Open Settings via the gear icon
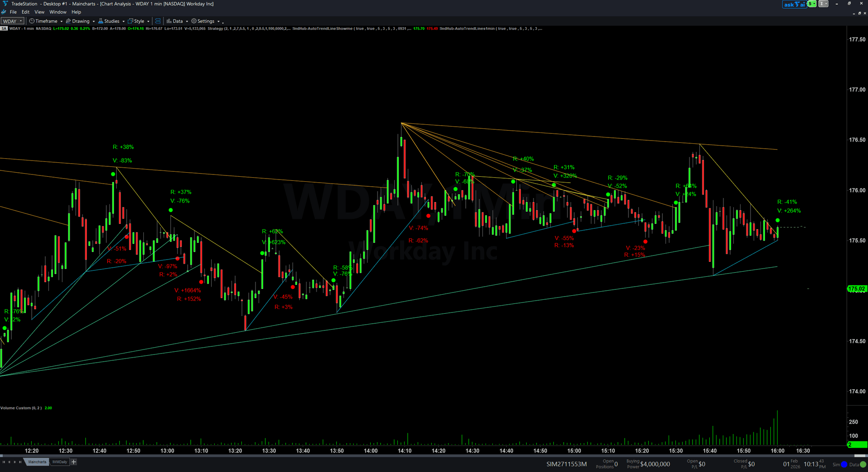Image resolution: width=868 pixels, height=472 pixels. point(193,21)
